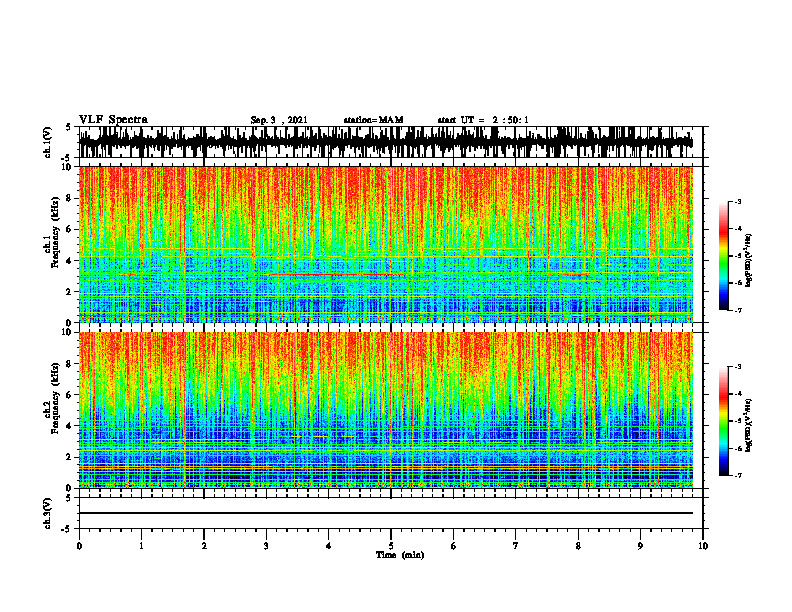This screenshot has width=792, height=612.
Task: Click the ch.1 spectrogram panel
Action: (x=386, y=244)
